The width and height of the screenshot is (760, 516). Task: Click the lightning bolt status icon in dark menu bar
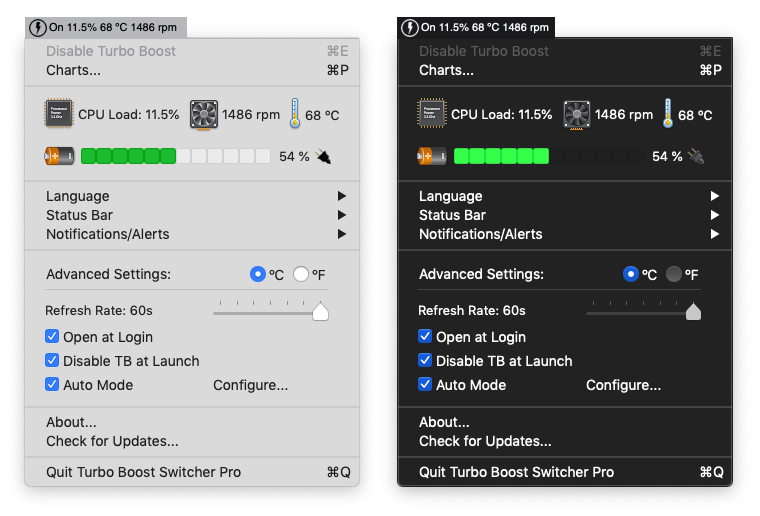pyautogui.click(x=409, y=28)
